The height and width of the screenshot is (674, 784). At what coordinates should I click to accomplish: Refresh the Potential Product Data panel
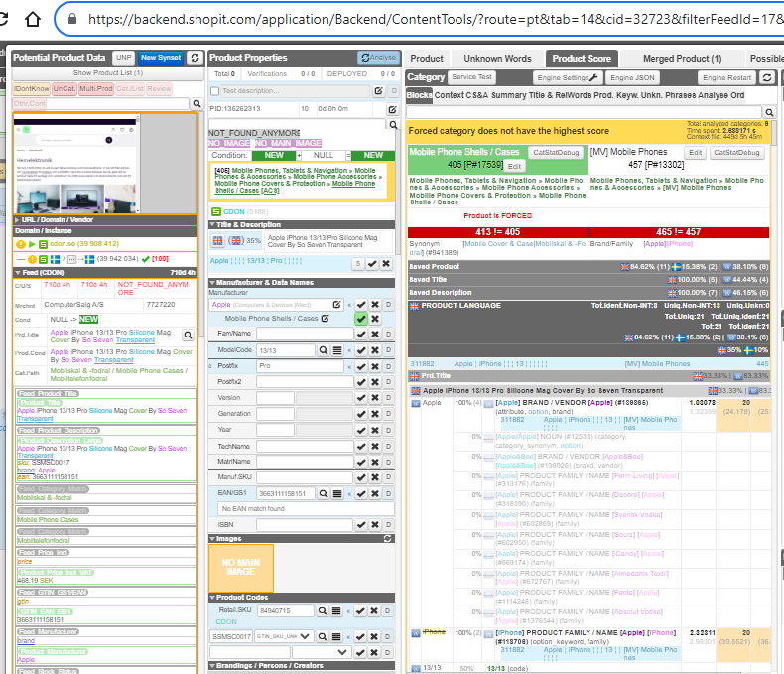195,58
